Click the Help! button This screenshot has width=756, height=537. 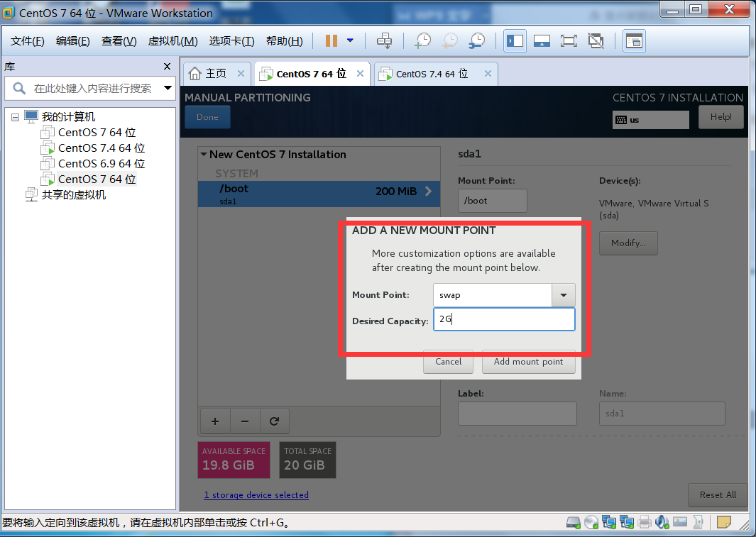pos(721,117)
